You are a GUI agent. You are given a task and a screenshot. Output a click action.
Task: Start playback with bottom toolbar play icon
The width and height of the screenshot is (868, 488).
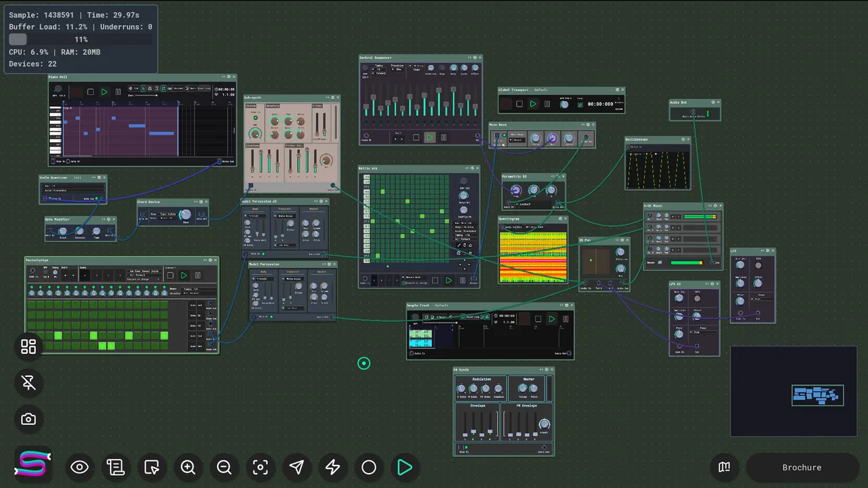(x=405, y=467)
